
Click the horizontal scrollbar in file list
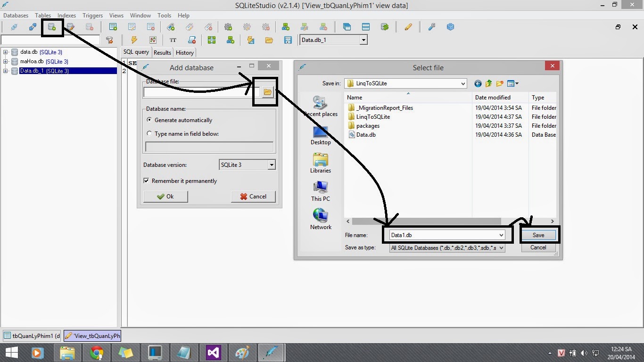426,221
